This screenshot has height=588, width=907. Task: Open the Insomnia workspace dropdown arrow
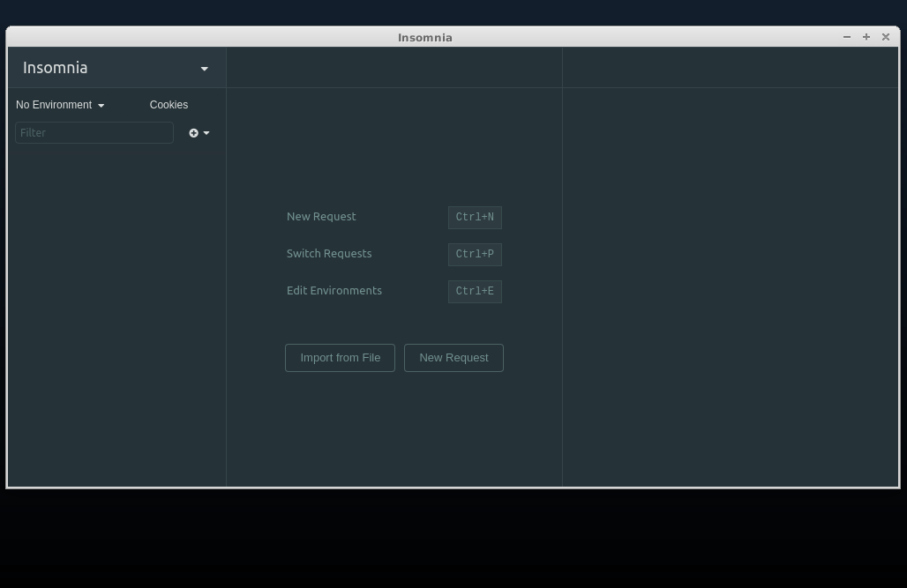coord(204,68)
